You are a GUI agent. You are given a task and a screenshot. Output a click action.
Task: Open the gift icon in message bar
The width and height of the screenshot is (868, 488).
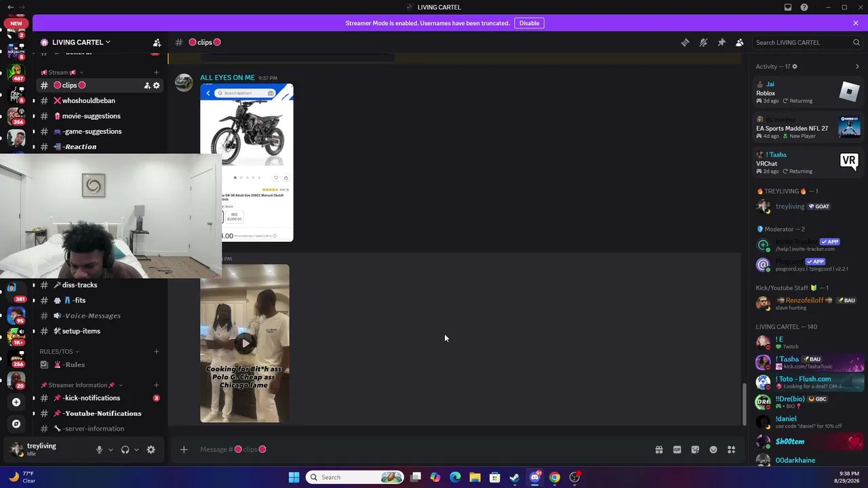click(658, 449)
